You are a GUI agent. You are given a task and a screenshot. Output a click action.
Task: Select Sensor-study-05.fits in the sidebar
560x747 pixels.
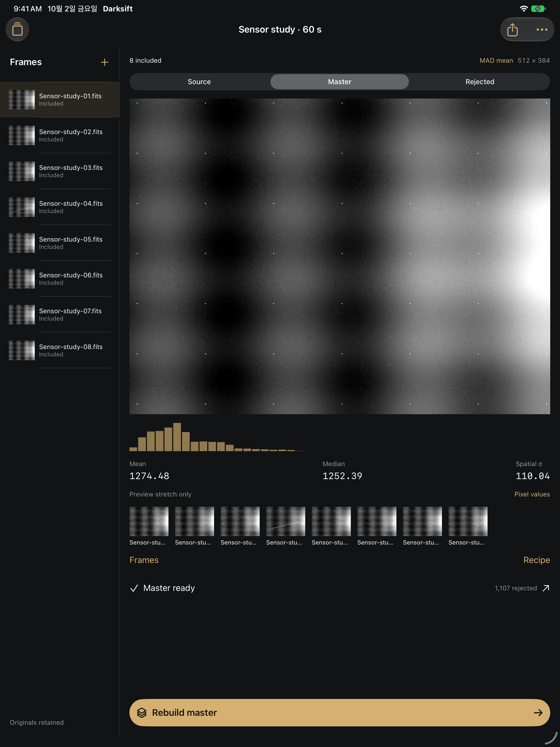[x=60, y=243]
